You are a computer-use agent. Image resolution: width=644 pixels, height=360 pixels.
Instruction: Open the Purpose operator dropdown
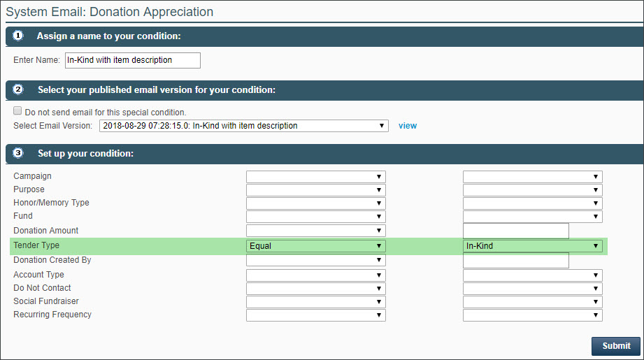[316, 190]
